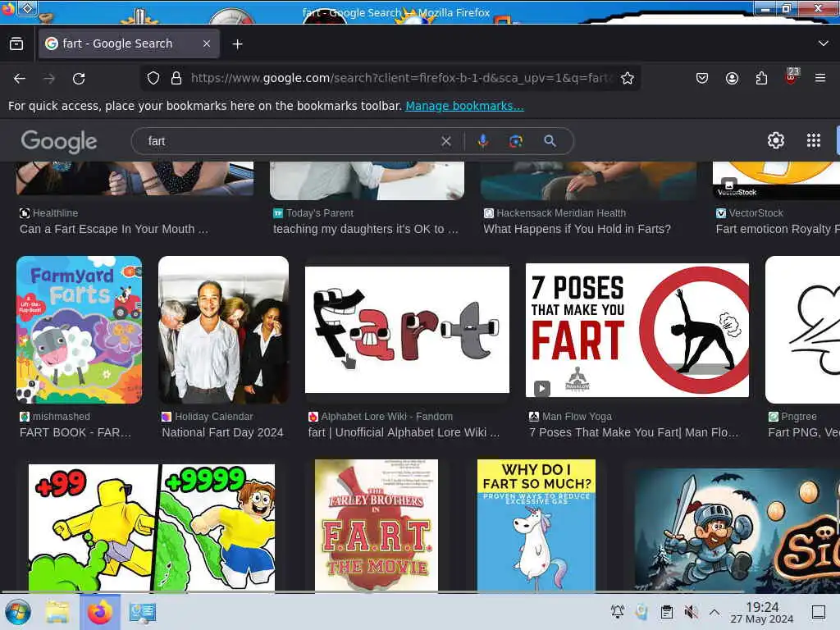
Task: Open the notifications bell in system tray
Action: (618, 612)
